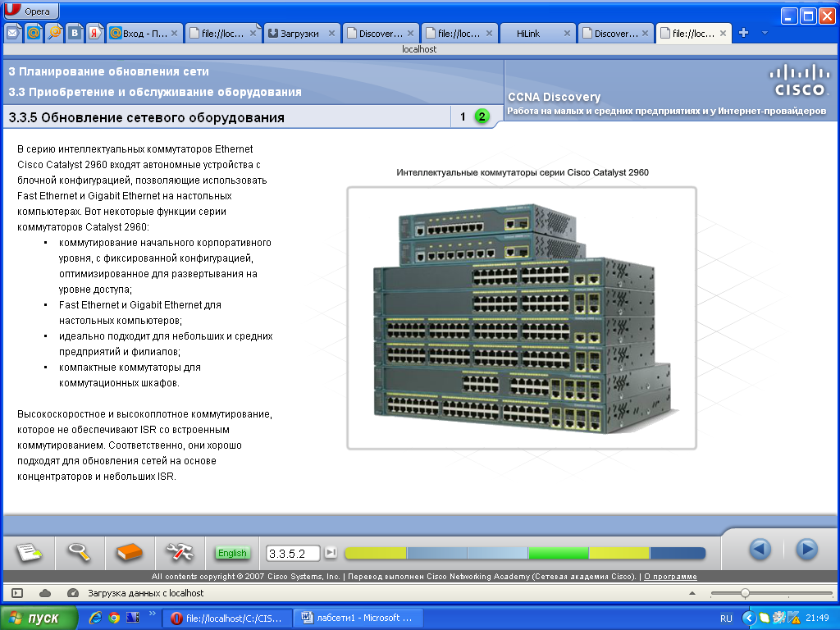This screenshot has height=630, width=840.
Task: Open the Windows 'пуск' Start menu
Action: pos(39,619)
